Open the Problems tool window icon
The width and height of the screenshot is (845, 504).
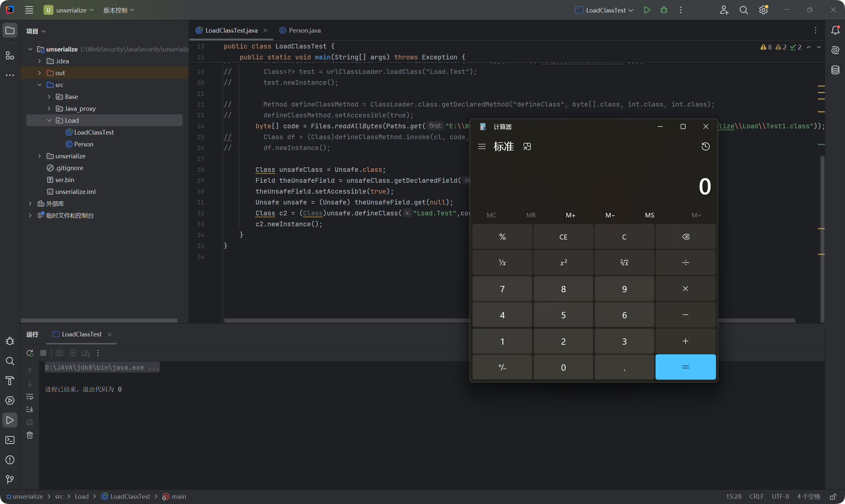pos(10,459)
